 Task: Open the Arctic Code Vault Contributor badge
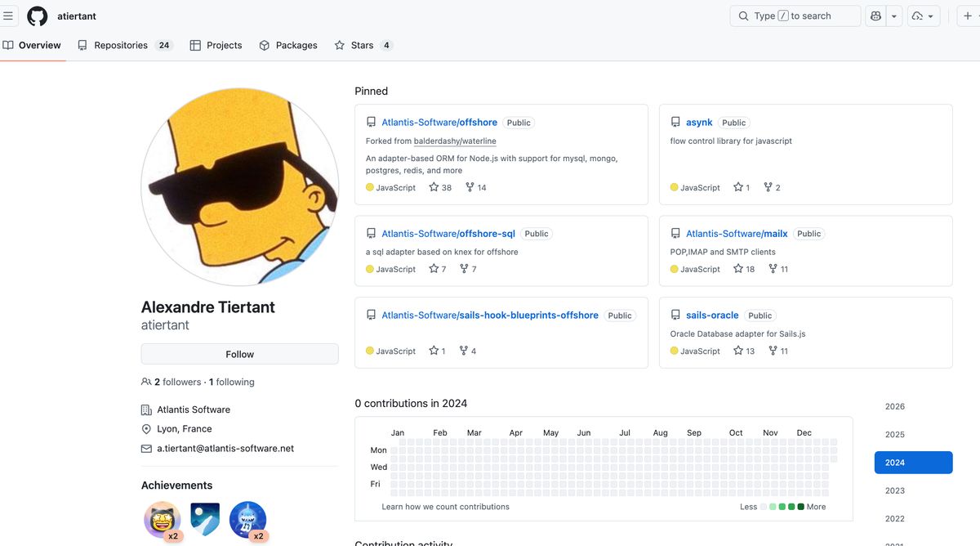coord(205,520)
